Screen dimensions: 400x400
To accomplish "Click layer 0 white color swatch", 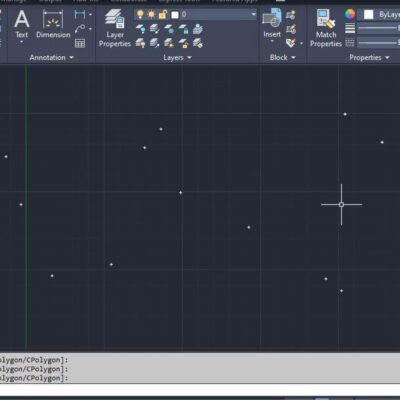I will (175, 15).
